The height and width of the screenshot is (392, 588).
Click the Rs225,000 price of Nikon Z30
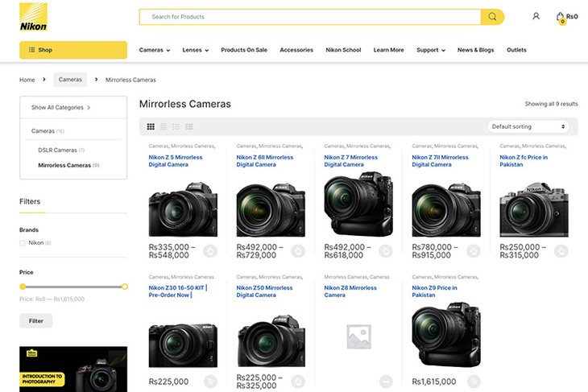pyautogui.click(x=168, y=382)
